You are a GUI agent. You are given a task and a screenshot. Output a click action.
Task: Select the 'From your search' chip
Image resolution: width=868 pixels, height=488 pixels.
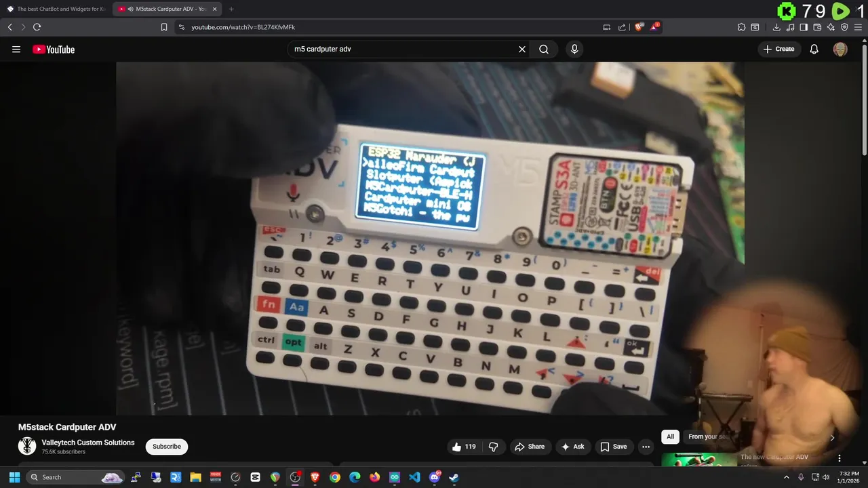click(x=709, y=436)
